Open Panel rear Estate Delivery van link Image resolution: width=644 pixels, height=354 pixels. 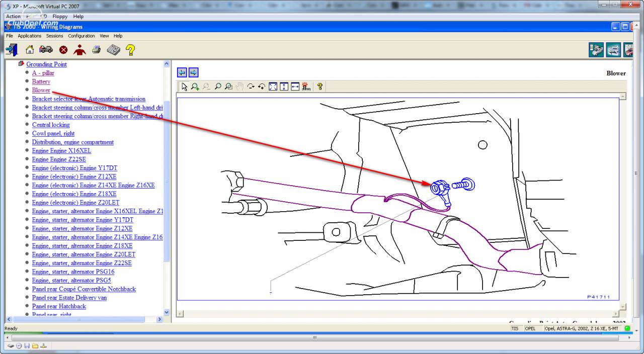tap(69, 298)
